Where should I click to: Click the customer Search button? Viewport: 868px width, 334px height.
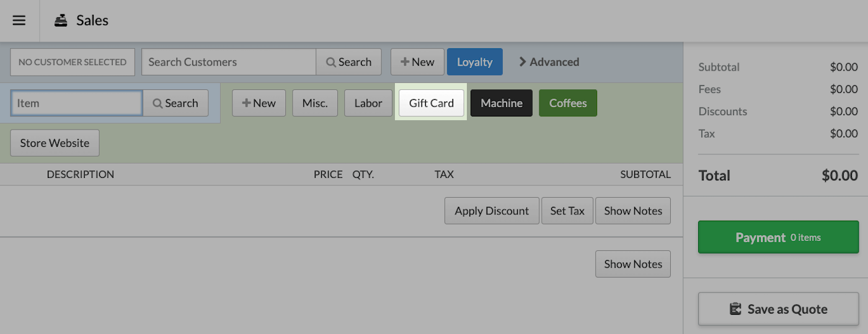[x=348, y=62]
